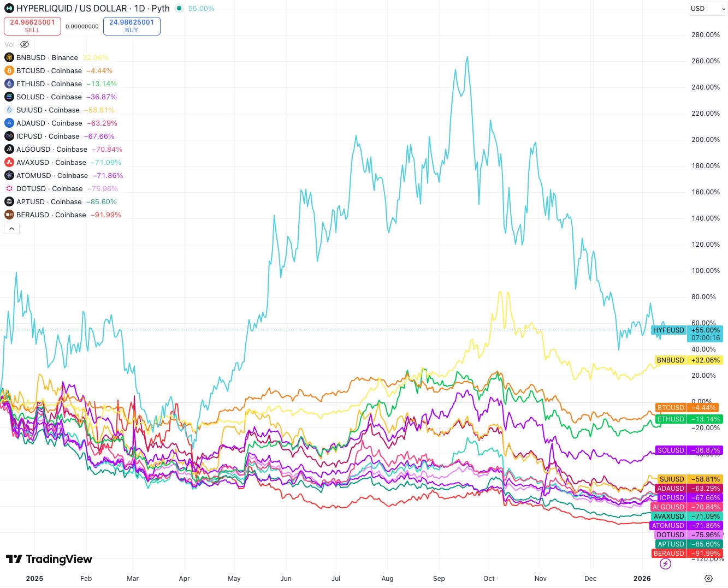This screenshot has width=728, height=588.
Task: Click the ALGOUSD −70.84% price tag
Action: click(x=687, y=507)
